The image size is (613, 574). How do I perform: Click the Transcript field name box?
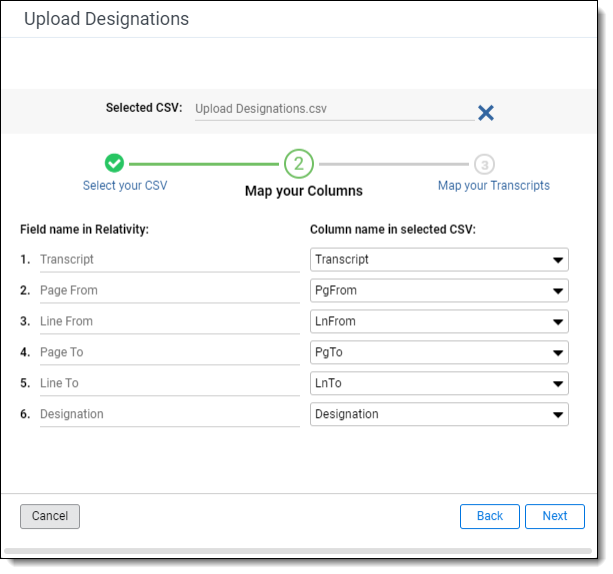[x=168, y=260]
